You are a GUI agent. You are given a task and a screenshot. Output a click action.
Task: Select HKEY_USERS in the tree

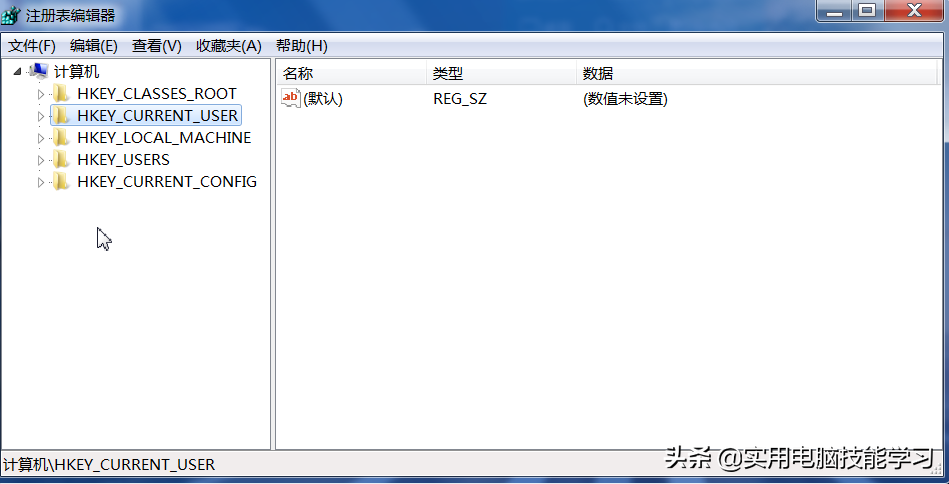tap(123, 160)
